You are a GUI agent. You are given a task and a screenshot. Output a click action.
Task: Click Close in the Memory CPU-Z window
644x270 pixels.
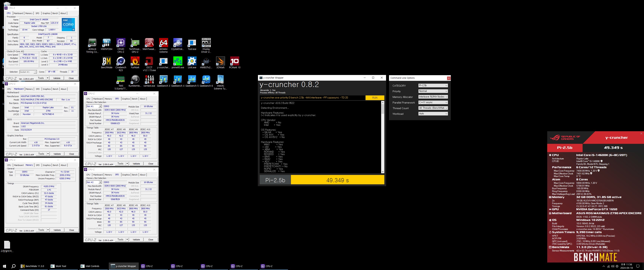pos(72,230)
